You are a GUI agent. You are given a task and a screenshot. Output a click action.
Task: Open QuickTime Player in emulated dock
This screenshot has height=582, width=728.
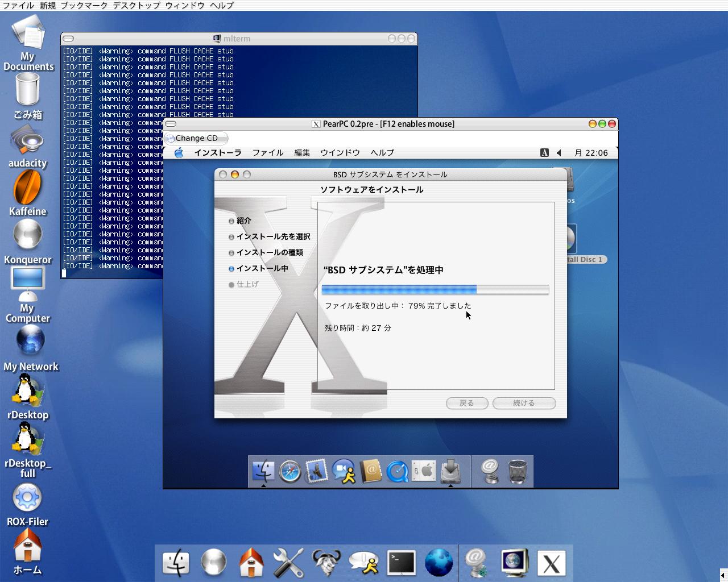(397, 471)
